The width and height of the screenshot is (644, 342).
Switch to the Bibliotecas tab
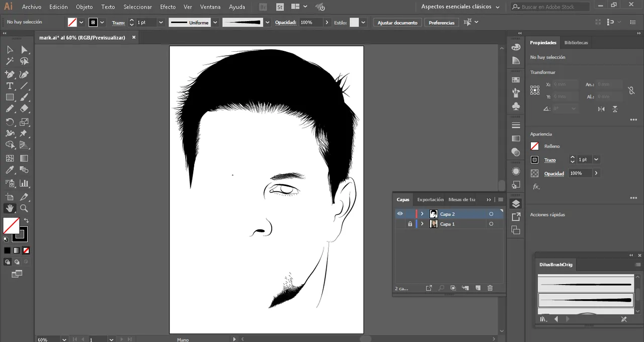click(x=576, y=43)
